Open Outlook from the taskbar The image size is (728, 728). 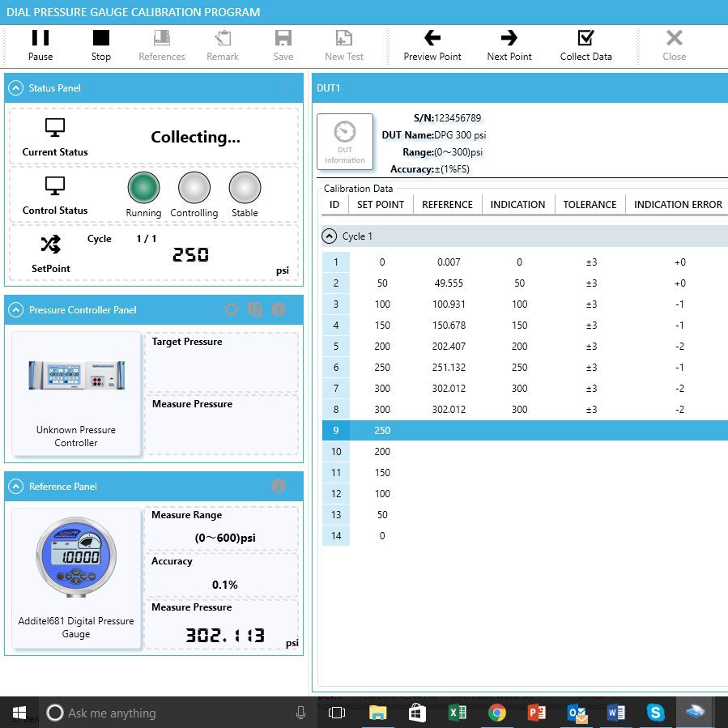578,713
